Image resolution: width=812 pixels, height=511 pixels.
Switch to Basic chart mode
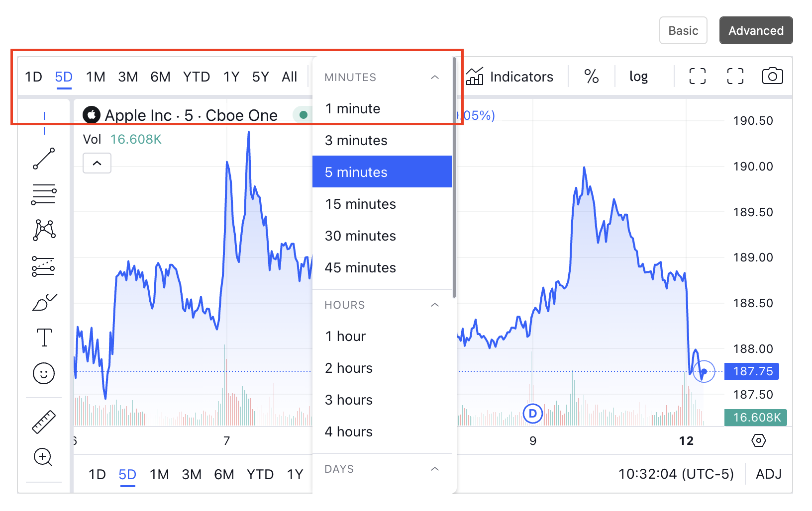tap(683, 30)
